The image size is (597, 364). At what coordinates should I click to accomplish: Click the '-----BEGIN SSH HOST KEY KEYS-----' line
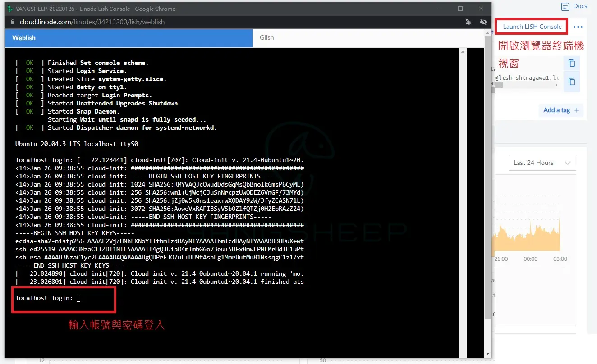coord(75,233)
